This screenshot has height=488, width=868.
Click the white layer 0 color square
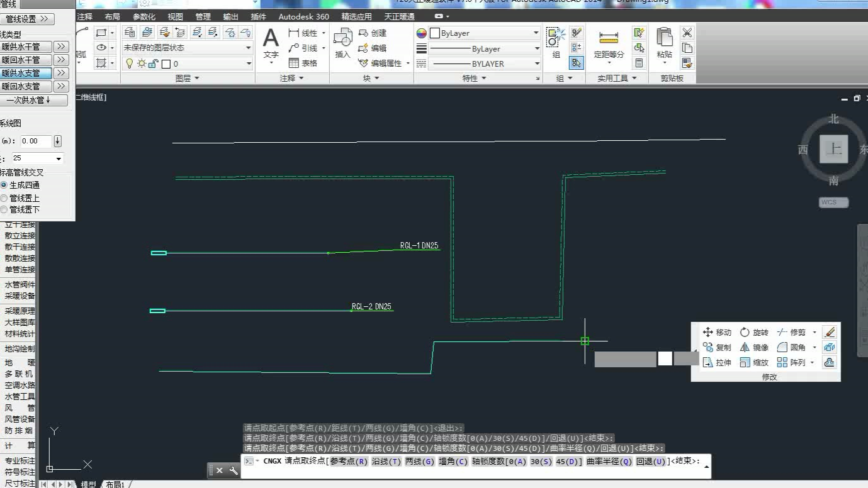(166, 64)
